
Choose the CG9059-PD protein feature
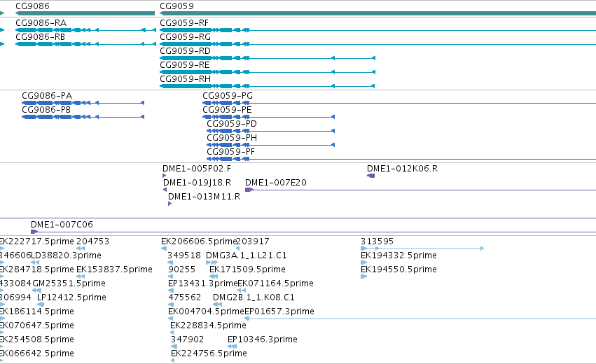(232, 124)
